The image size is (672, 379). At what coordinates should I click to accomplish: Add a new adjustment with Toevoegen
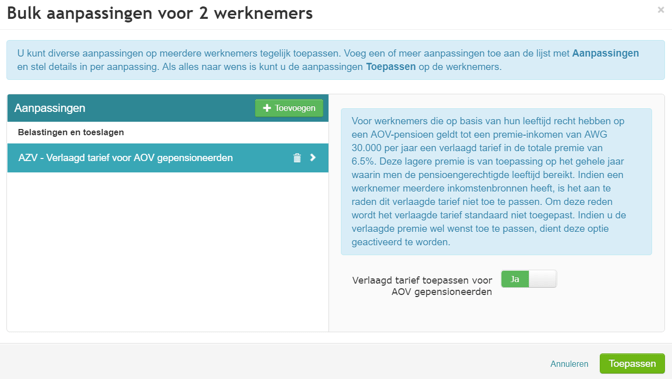point(289,108)
